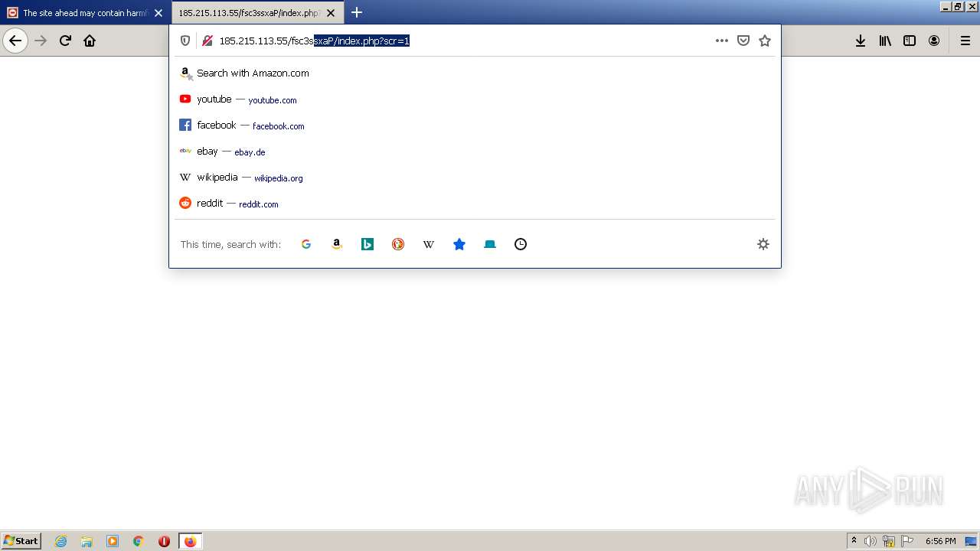Viewport: 980px width, 551px height.
Task: Open the Downloads panel
Action: [x=861, y=41]
